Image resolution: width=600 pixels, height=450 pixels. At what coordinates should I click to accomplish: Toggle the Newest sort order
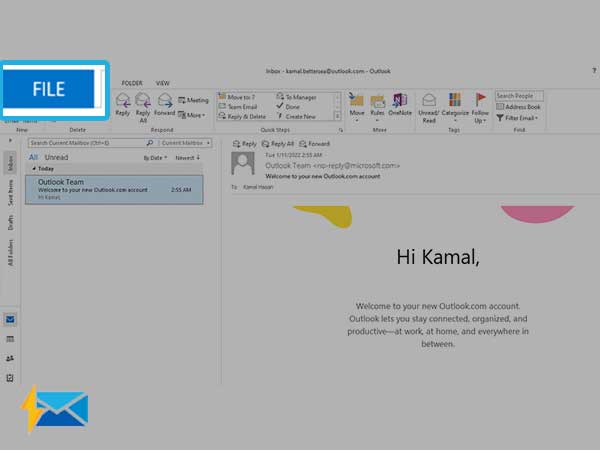click(x=188, y=158)
